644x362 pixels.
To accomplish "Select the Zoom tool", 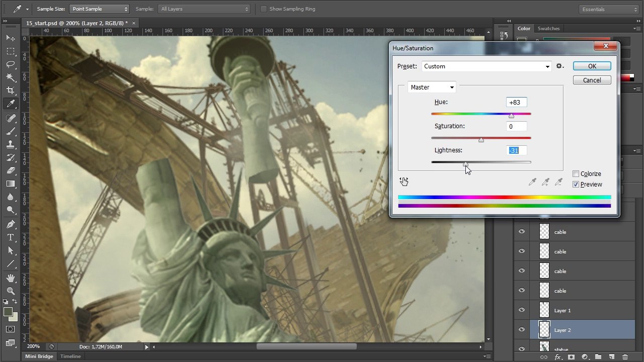I will pyautogui.click(x=11, y=291).
